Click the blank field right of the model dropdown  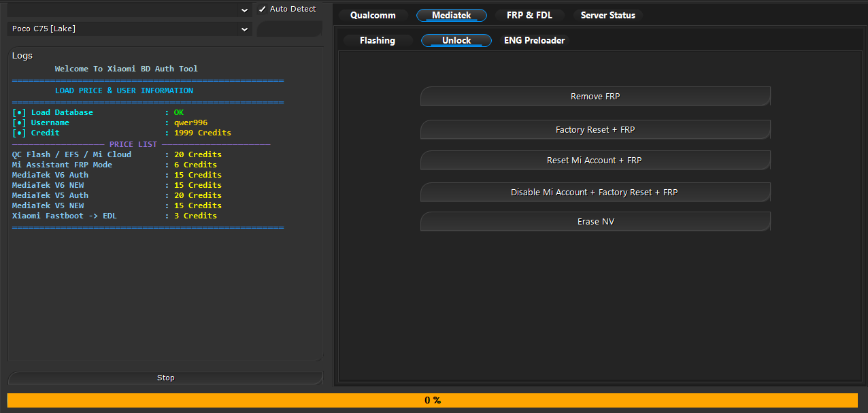click(x=289, y=29)
